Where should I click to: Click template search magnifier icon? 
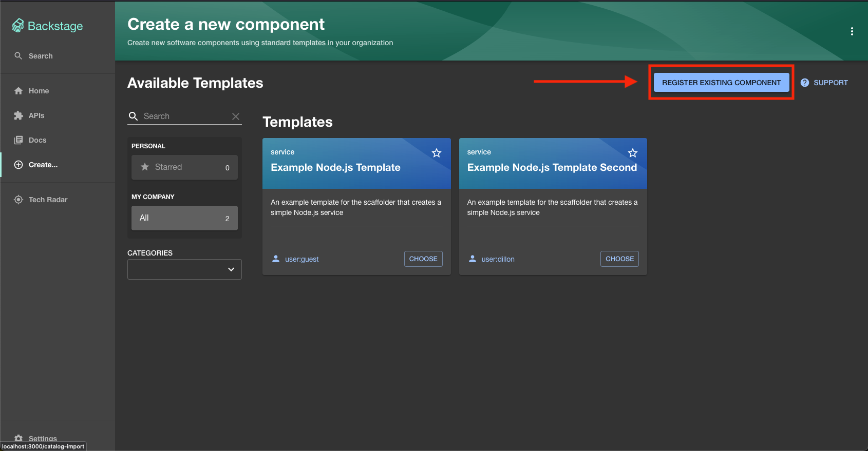click(133, 116)
